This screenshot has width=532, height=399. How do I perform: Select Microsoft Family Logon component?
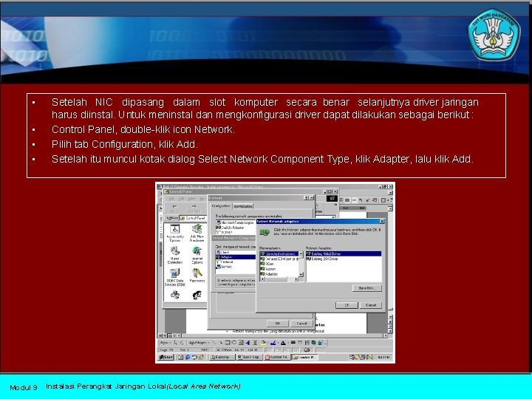235,222
